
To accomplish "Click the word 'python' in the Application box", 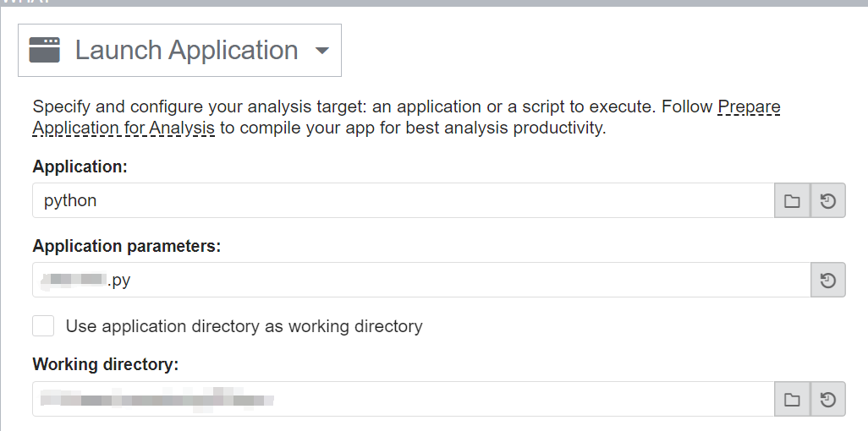I will (70, 201).
